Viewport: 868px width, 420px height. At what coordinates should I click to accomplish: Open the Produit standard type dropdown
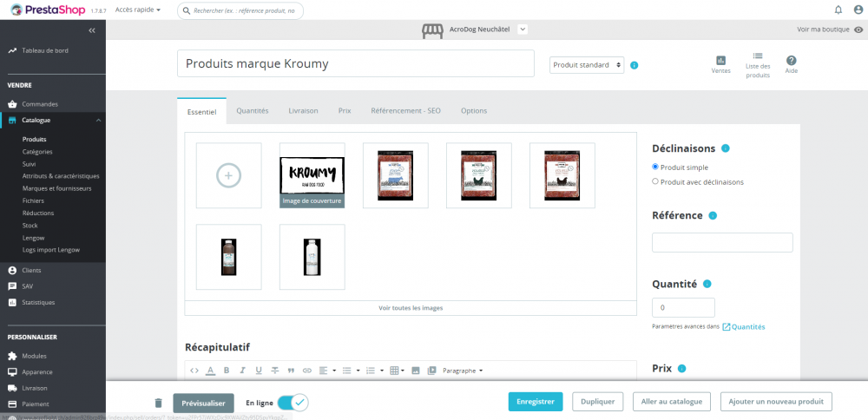[x=587, y=65]
